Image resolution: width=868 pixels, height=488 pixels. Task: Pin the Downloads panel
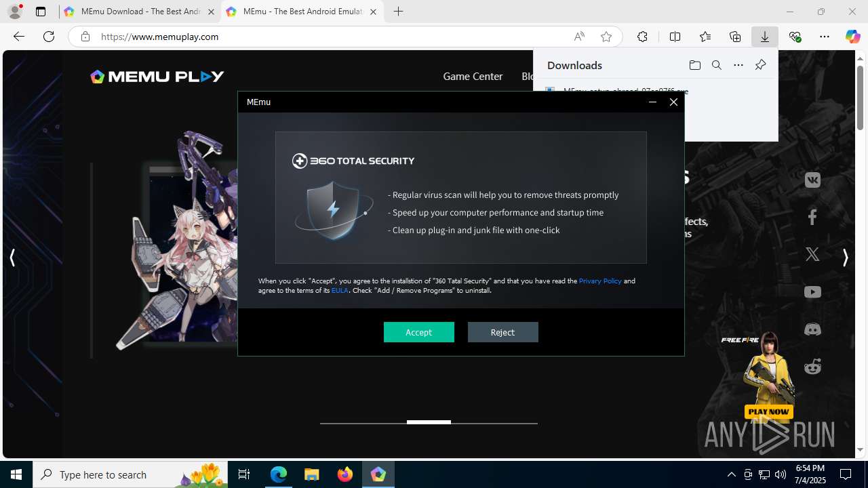[x=760, y=65]
